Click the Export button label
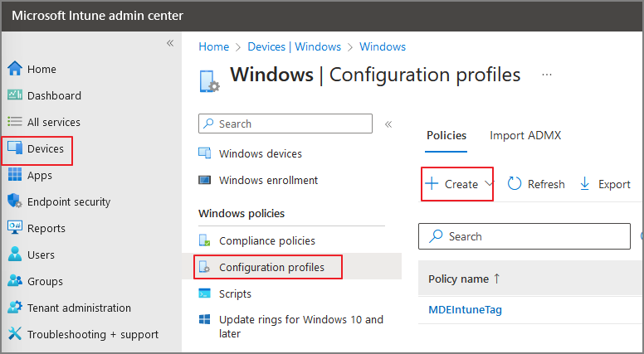 (614, 184)
